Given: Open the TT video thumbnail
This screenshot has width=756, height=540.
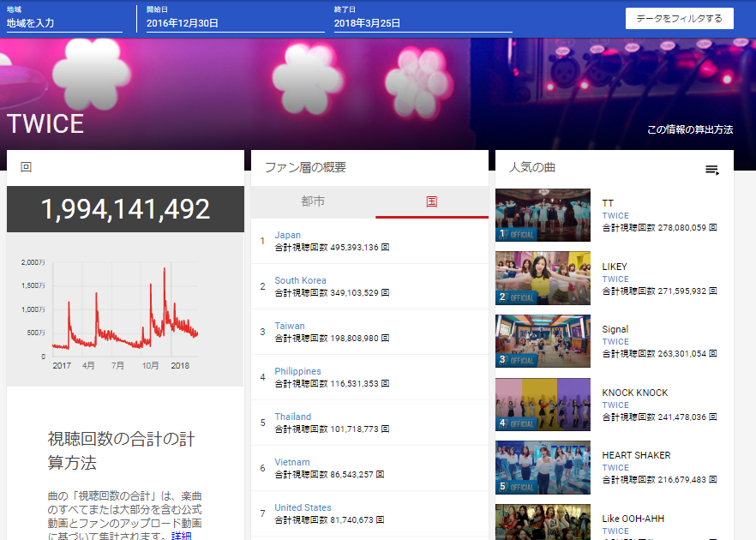Looking at the screenshot, I should [x=543, y=215].
